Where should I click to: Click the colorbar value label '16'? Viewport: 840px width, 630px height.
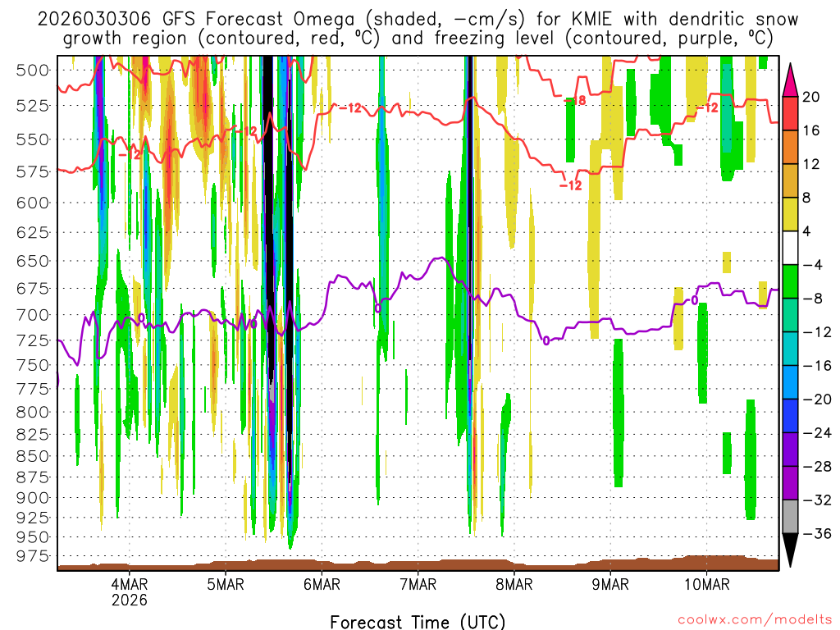click(811, 130)
